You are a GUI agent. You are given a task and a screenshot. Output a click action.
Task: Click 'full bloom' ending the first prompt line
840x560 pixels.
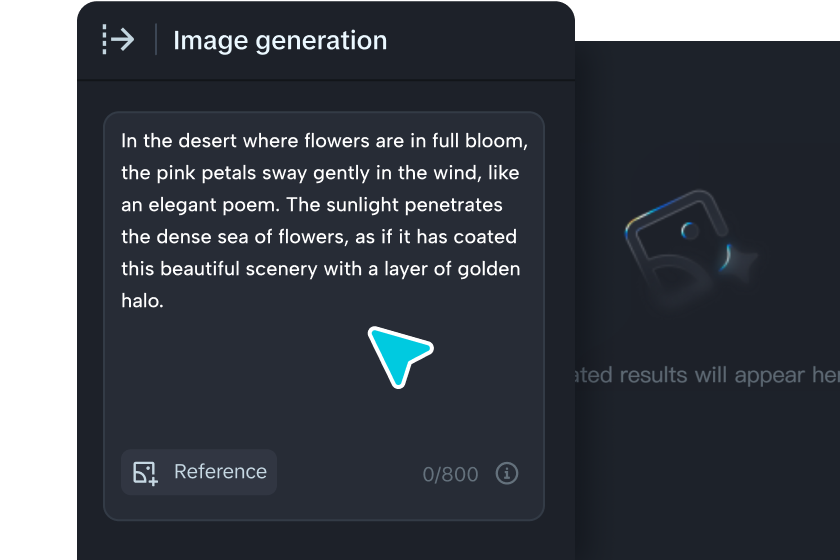[480, 141]
